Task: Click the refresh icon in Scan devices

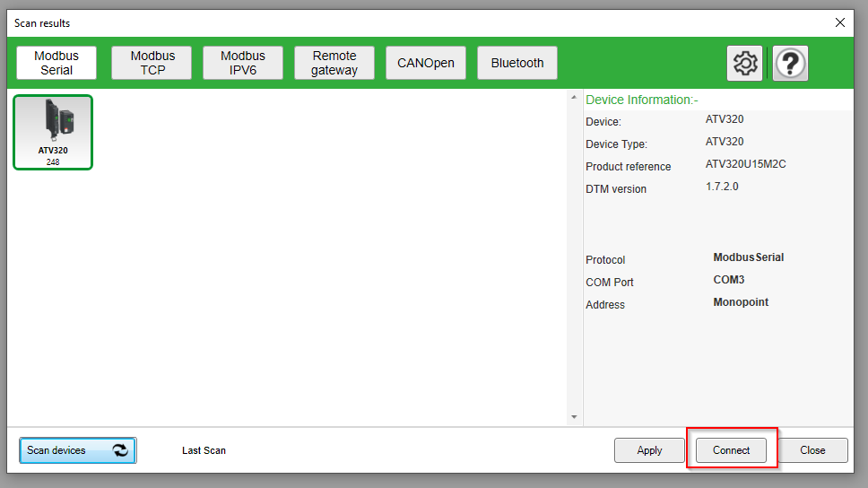Action: (x=120, y=450)
